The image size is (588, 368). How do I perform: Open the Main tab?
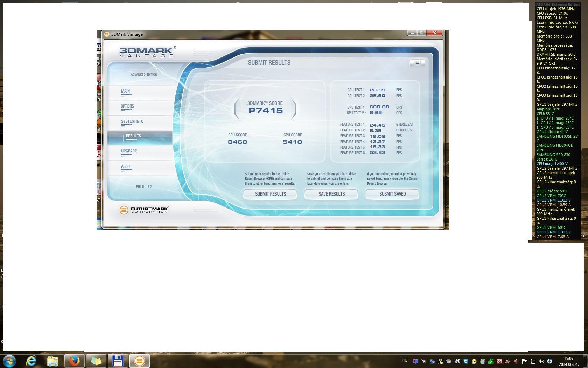pos(140,93)
